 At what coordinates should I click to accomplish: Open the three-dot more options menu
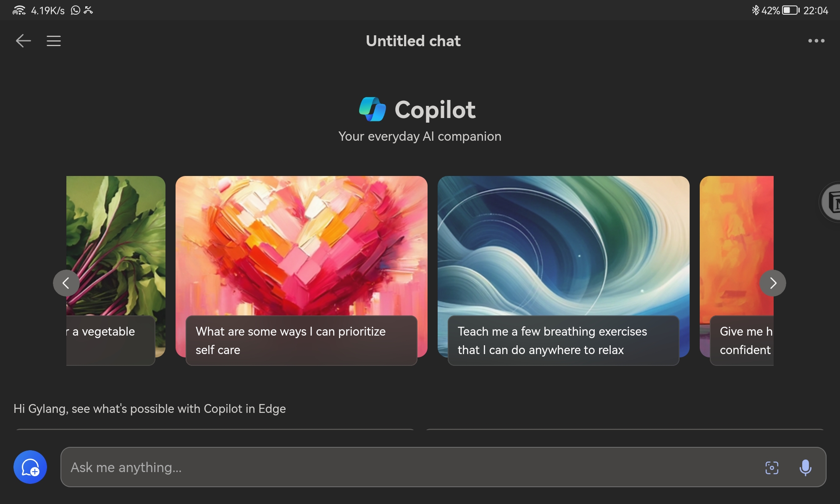pyautogui.click(x=816, y=41)
